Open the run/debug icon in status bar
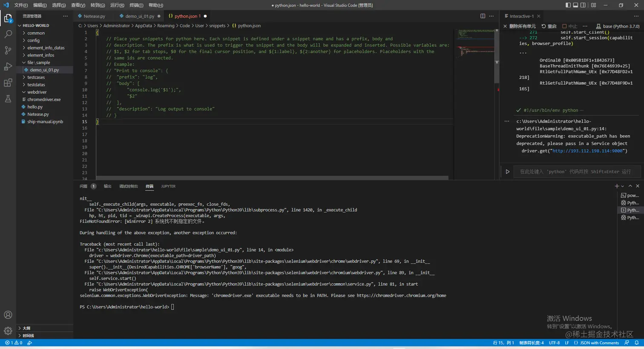Screen dimensions: 644x349 tap(29, 343)
